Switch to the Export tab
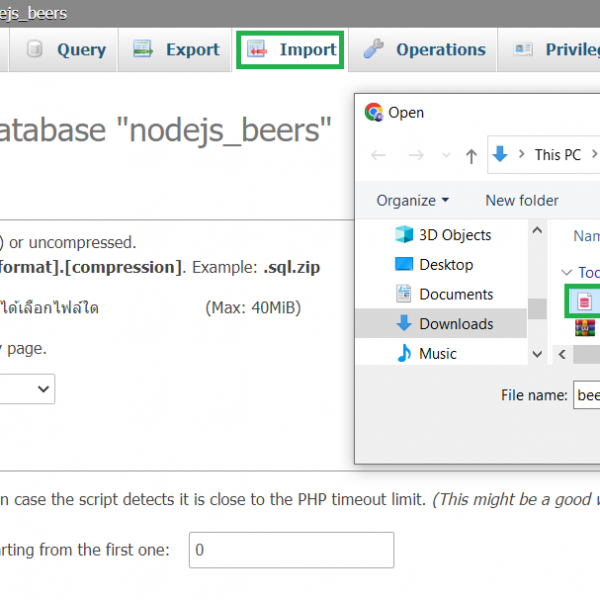 pos(177,50)
